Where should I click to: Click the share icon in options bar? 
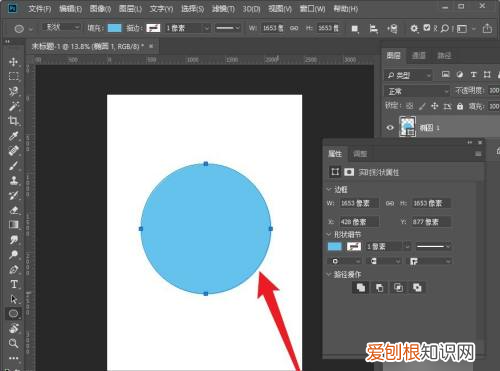click(x=487, y=28)
